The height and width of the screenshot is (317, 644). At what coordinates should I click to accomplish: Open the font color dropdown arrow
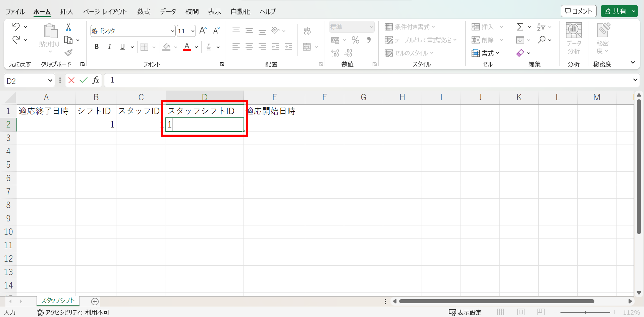[196, 47]
